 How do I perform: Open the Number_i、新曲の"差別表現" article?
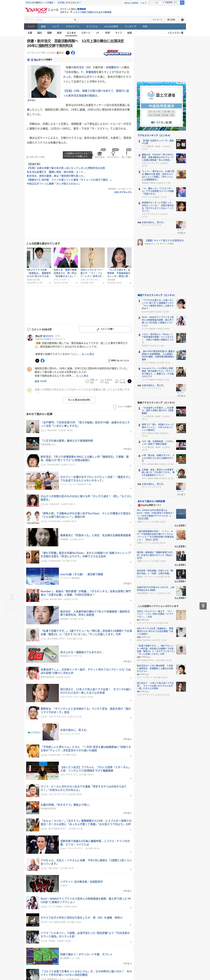point(86,593)
